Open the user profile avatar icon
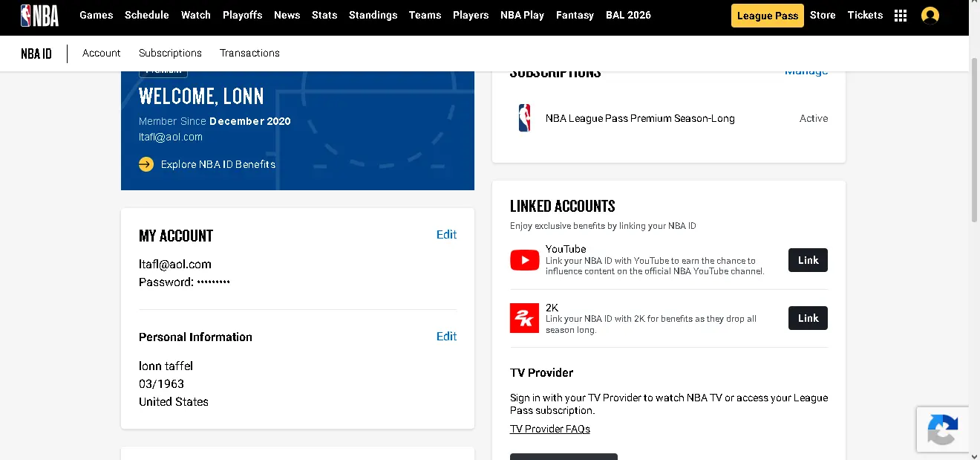980x460 pixels. click(x=930, y=16)
